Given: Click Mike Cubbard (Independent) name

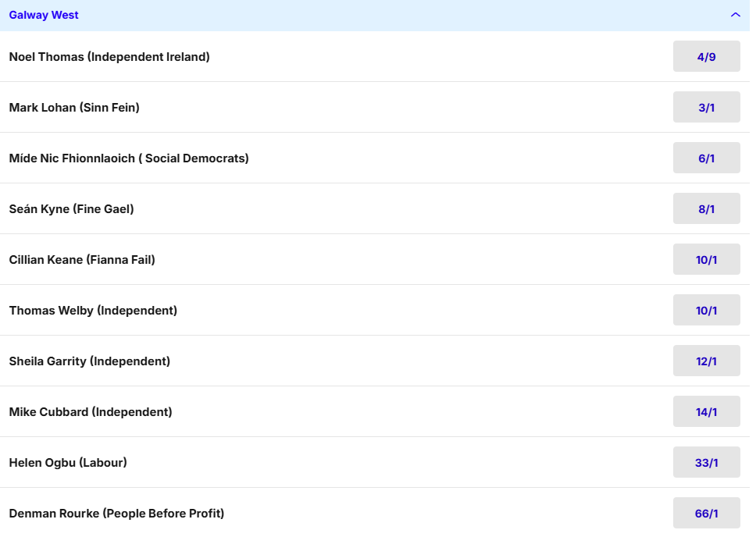Looking at the screenshot, I should 91,411.
